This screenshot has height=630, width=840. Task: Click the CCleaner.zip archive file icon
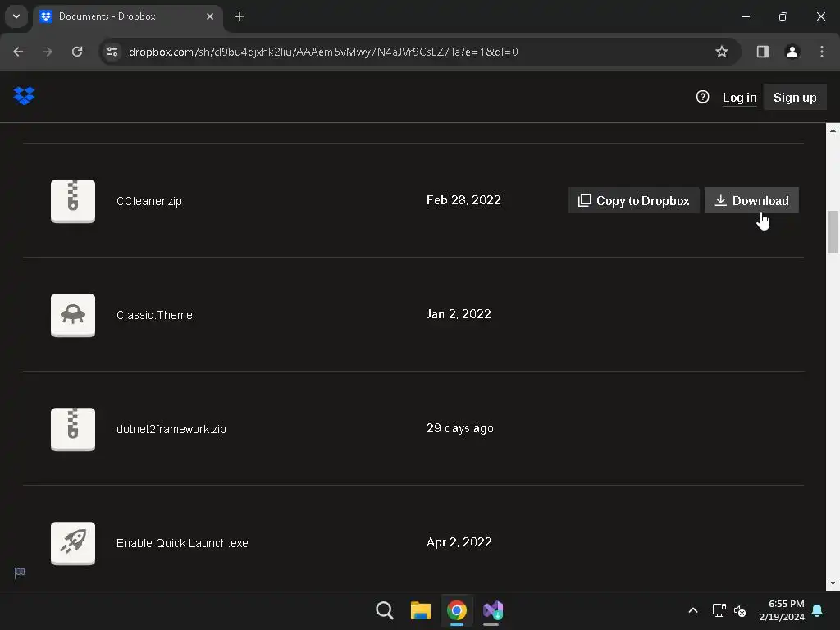[x=73, y=201]
